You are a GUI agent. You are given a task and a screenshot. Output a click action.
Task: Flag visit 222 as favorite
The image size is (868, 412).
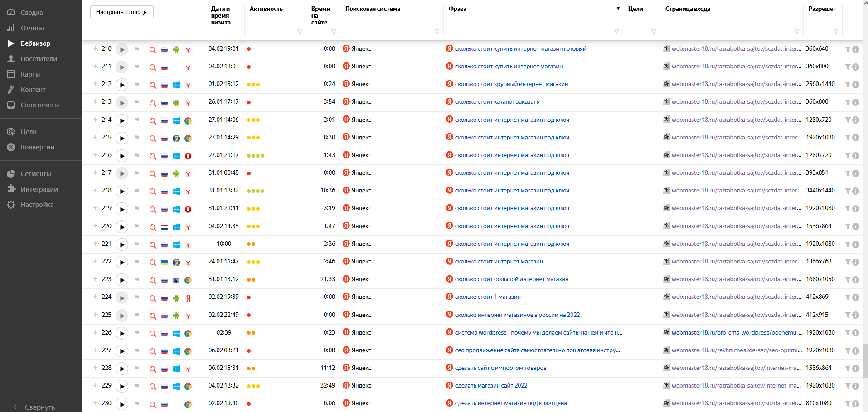pyautogui.click(x=136, y=262)
